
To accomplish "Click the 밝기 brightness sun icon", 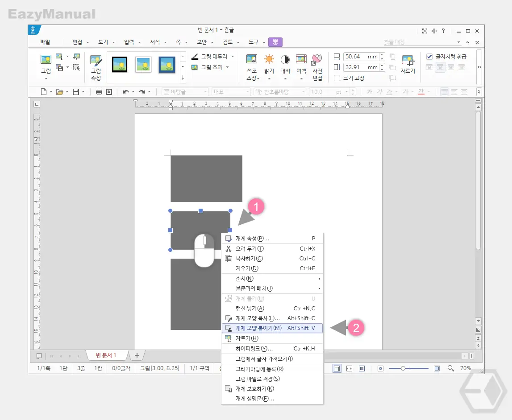I will pos(269,59).
